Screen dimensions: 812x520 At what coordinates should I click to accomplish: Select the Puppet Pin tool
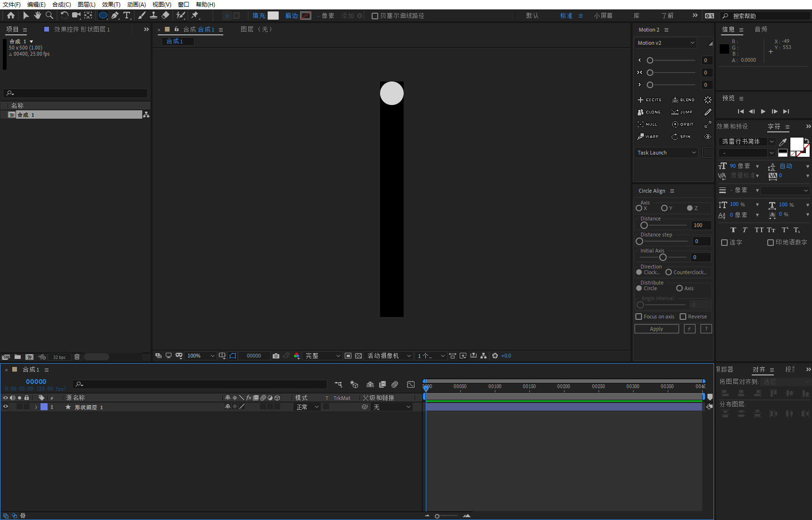[x=195, y=16]
